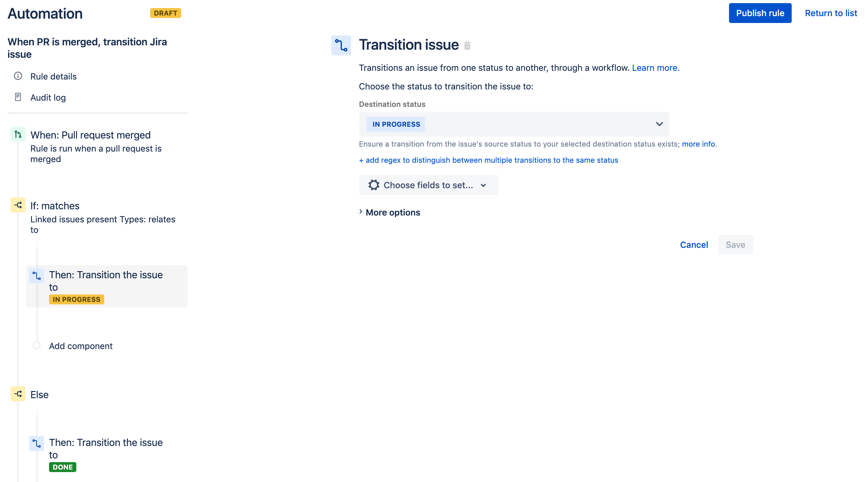
Task: Click the Pull request merged trigger icon
Action: pos(18,134)
